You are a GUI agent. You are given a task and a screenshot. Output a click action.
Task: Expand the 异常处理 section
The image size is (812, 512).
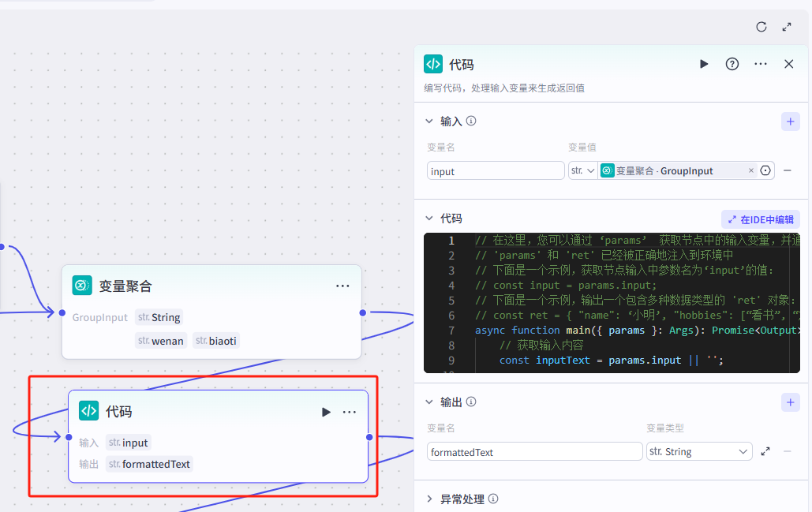(x=429, y=499)
